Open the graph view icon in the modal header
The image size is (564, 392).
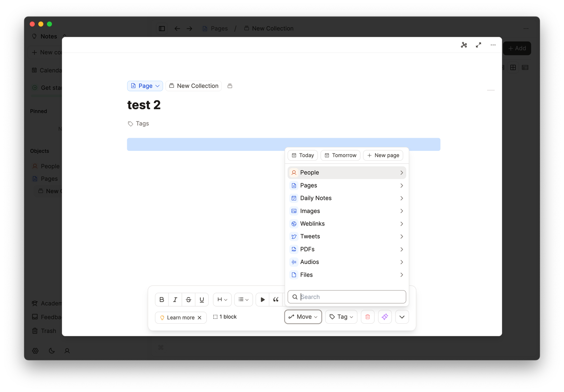pos(464,45)
